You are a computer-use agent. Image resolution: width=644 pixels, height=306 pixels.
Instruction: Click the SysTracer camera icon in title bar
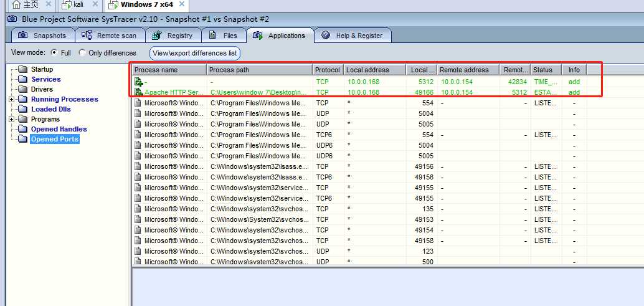tap(12, 19)
